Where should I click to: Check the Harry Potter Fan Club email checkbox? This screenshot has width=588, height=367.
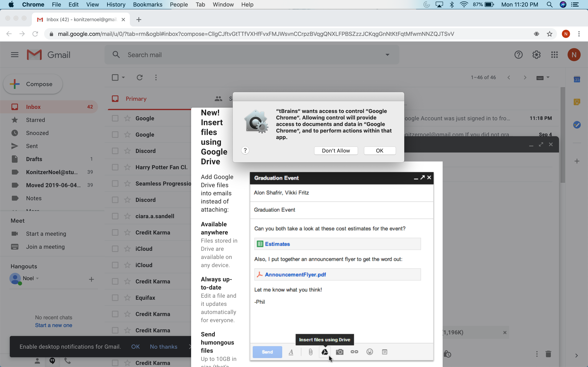115,167
